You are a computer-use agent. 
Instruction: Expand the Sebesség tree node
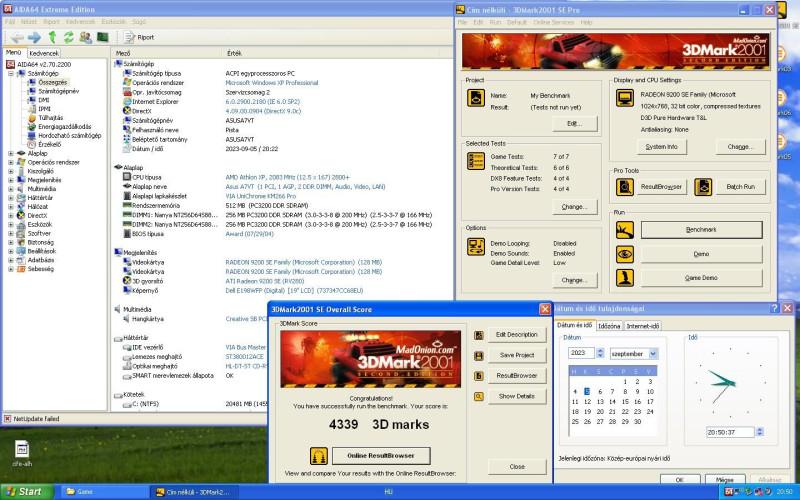pyautogui.click(x=11, y=269)
